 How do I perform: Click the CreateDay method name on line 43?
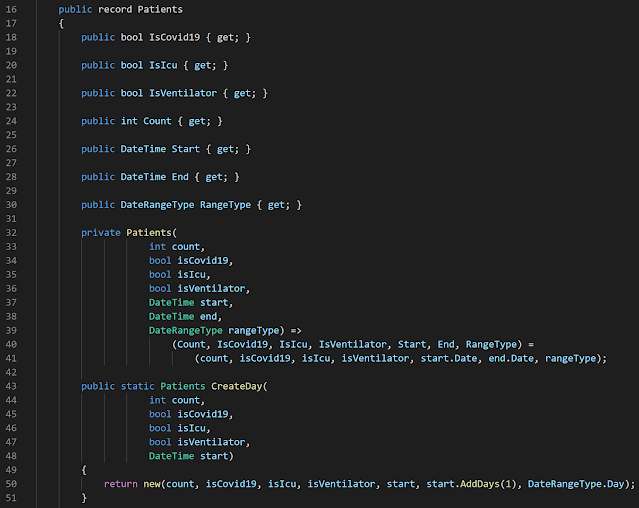pos(237,386)
